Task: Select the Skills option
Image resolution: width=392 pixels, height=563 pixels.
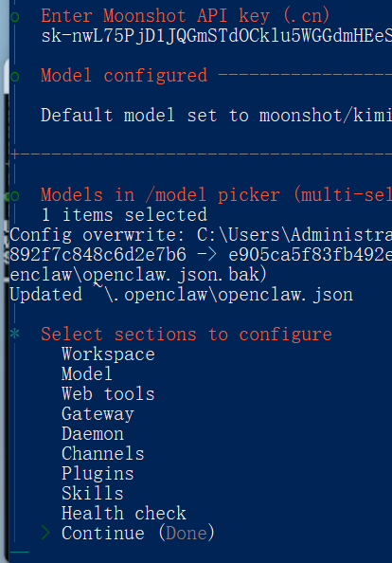Action: [93, 494]
